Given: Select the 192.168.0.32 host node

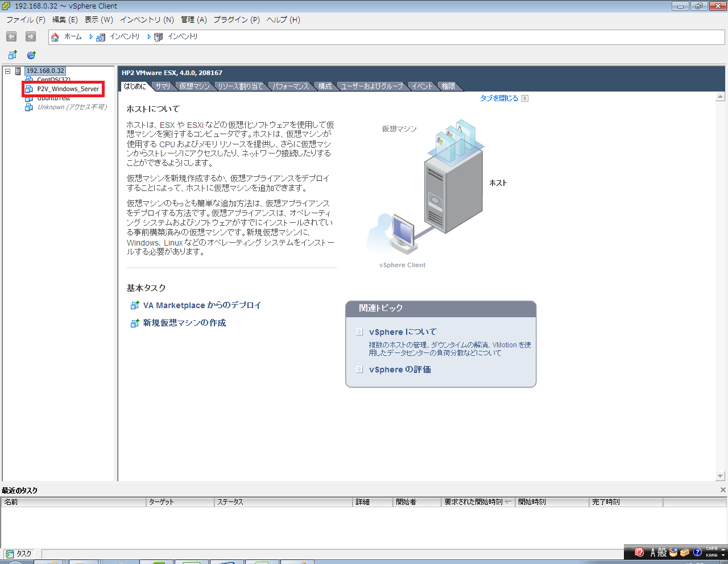Looking at the screenshot, I should (45, 71).
